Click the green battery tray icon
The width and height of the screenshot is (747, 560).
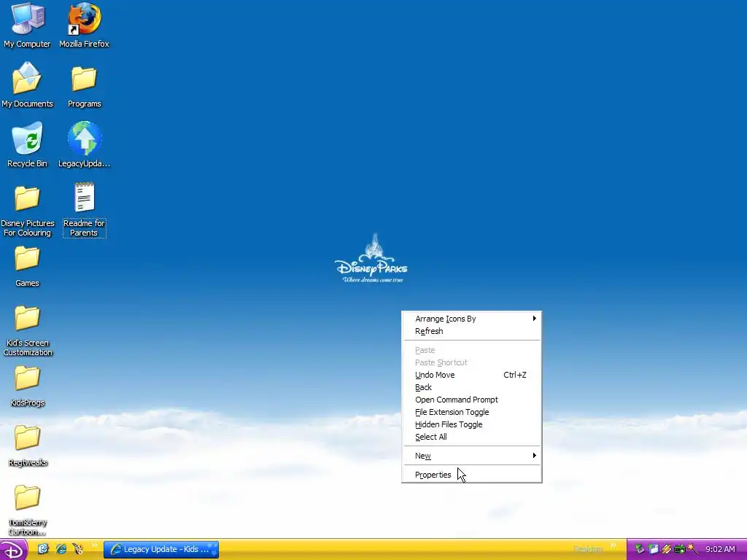click(x=680, y=549)
